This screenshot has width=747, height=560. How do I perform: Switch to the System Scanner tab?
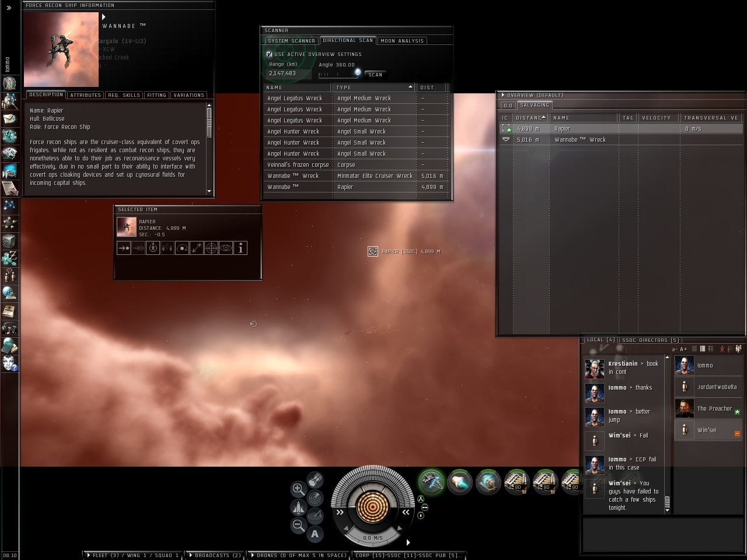coord(292,41)
